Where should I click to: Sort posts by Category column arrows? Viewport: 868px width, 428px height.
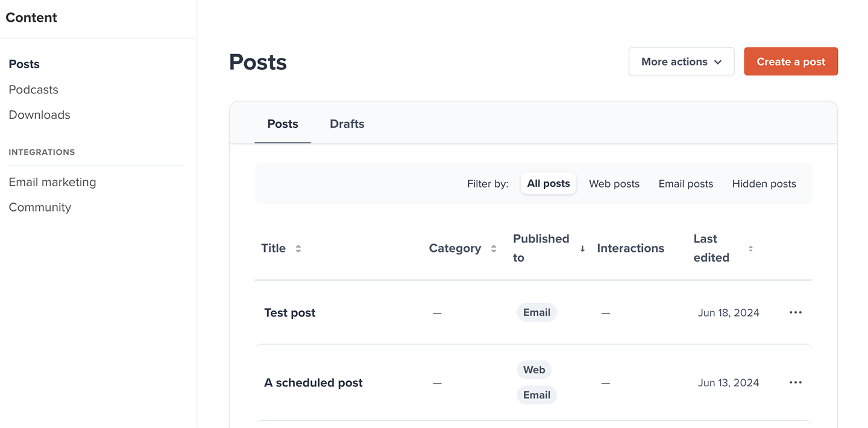point(494,248)
